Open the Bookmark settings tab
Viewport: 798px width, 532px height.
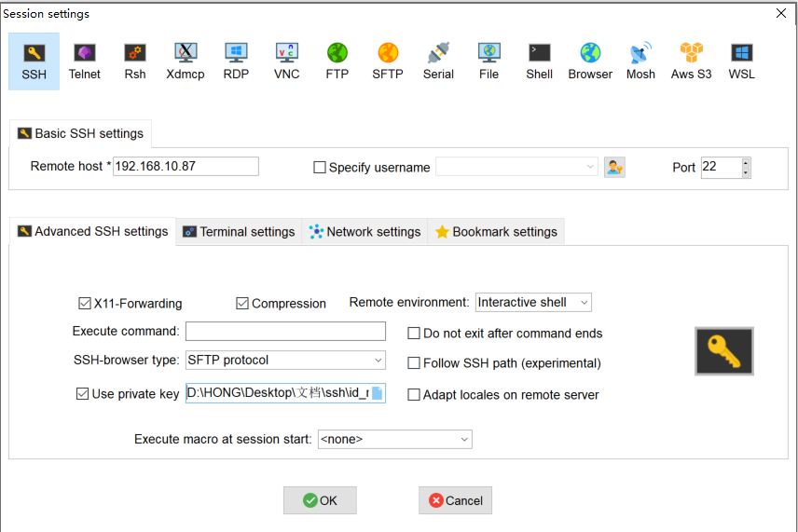[x=496, y=232]
